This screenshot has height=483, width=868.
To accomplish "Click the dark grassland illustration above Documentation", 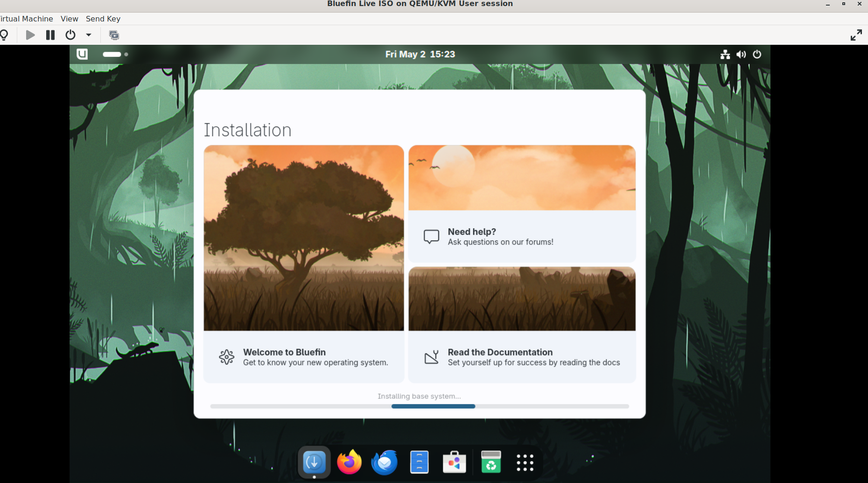I will pos(522,299).
